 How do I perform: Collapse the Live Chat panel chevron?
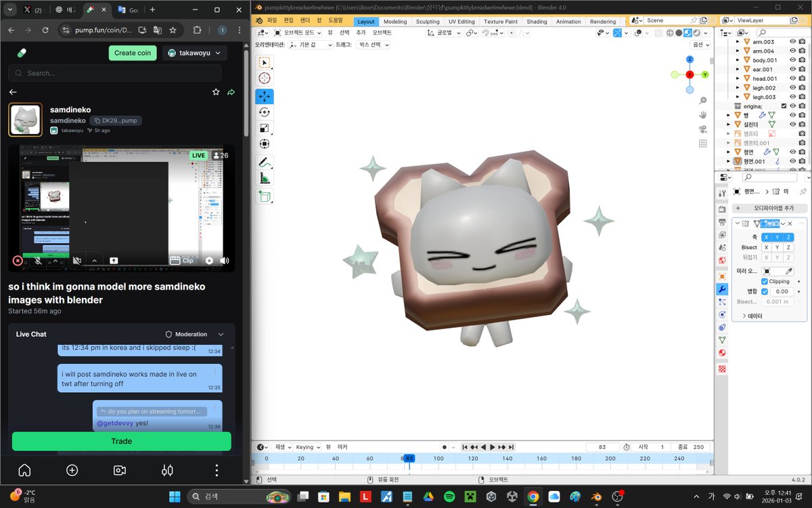(221, 334)
